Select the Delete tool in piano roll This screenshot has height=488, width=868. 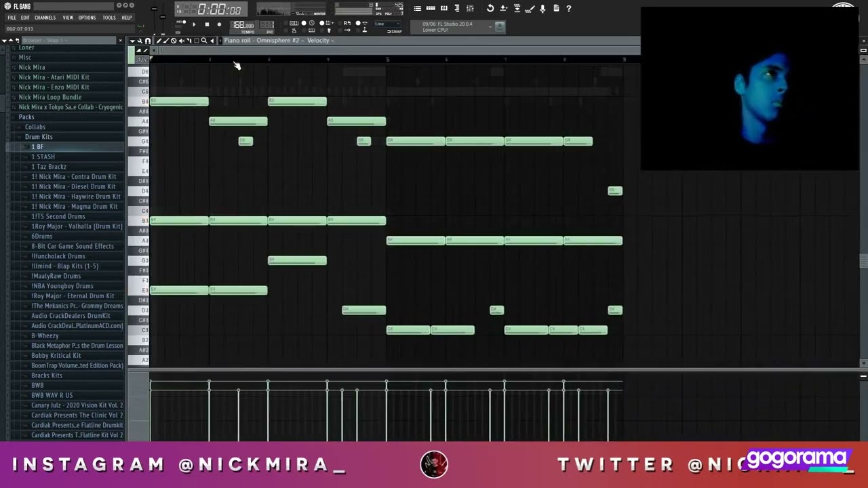tap(174, 41)
